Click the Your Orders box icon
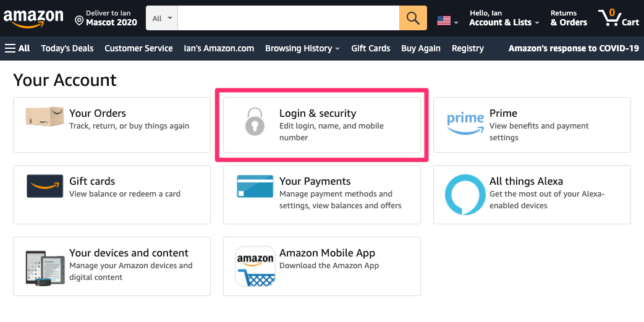The width and height of the screenshot is (644, 322). [x=44, y=116]
